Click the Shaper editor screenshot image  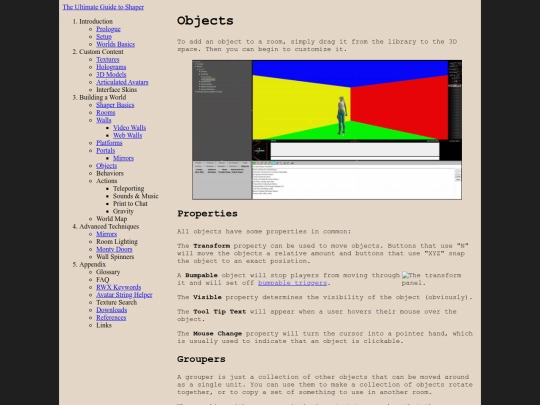click(327, 130)
